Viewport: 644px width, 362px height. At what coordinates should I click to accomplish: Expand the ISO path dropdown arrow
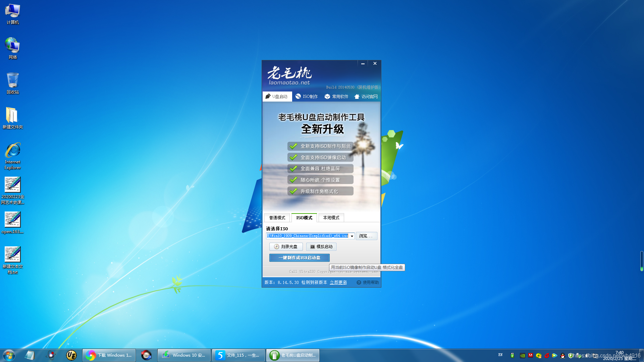click(352, 236)
